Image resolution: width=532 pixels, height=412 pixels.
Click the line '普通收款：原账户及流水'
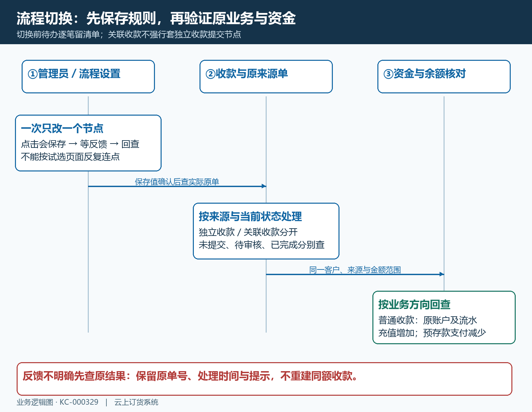(428, 320)
